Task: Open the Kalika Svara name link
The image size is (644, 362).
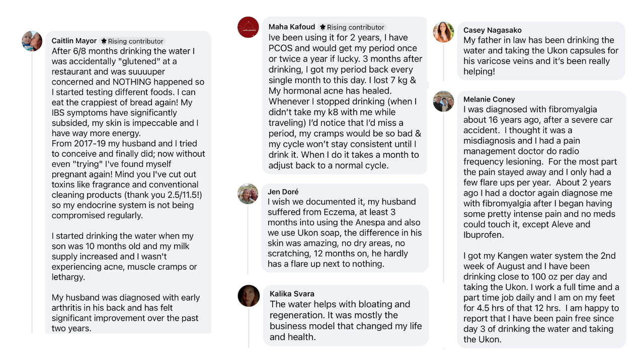Action: (x=292, y=294)
